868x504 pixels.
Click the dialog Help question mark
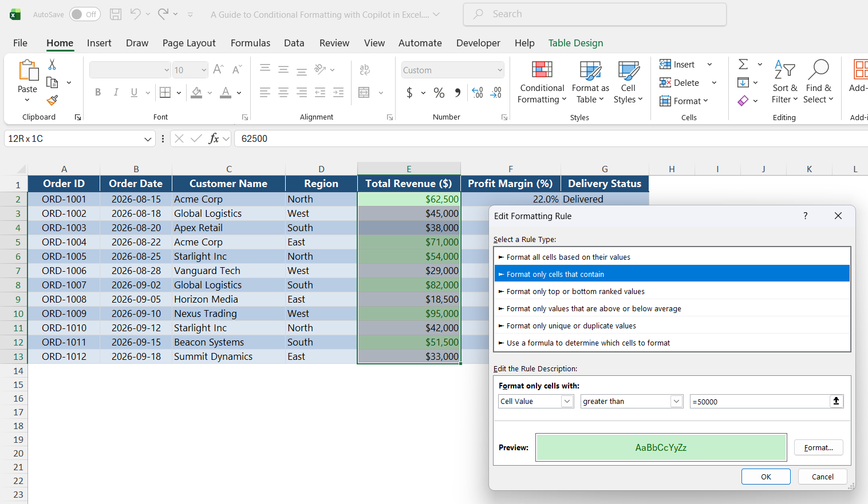806,216
